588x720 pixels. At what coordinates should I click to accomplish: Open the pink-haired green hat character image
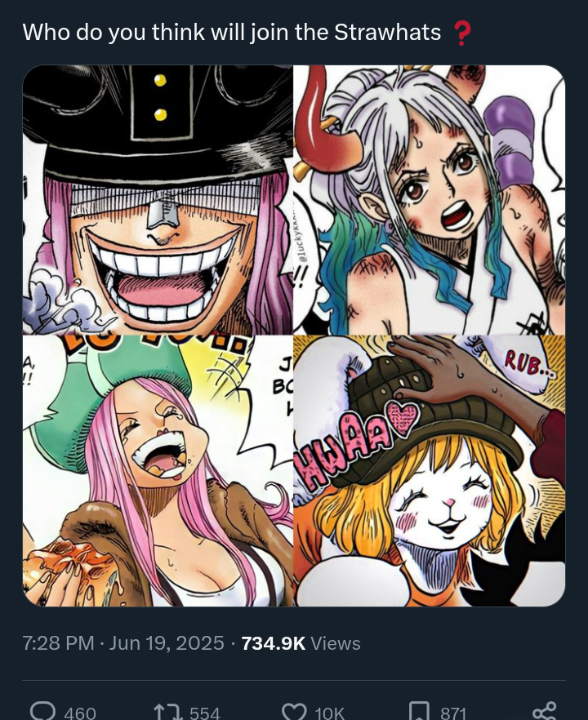[158, 471]
